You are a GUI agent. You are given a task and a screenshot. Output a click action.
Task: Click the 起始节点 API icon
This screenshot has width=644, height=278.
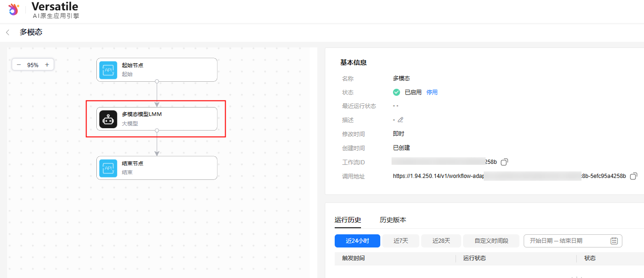[108, 70]
